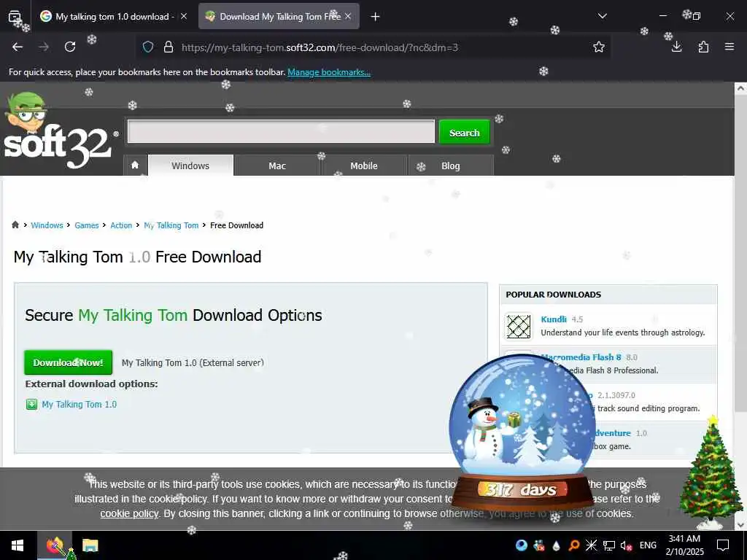Click the white snowflake tray icon

pyautogui.click(x=591, y=545)
